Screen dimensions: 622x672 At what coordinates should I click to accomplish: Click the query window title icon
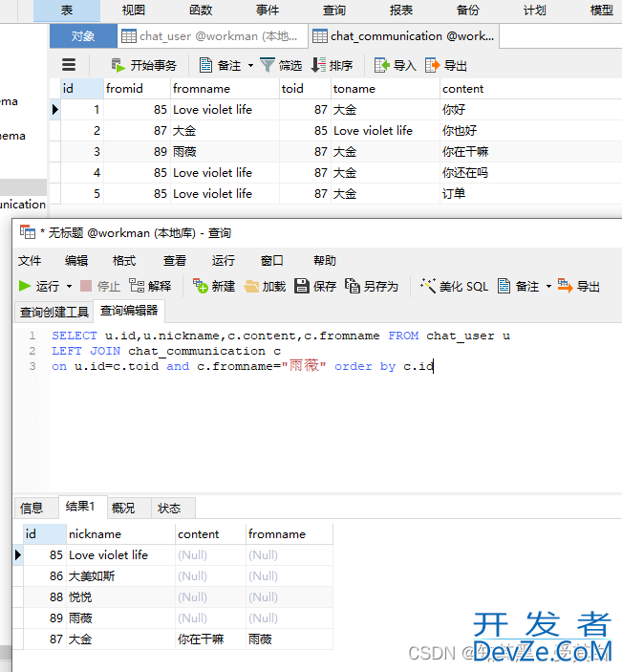[x=28, y=232]
